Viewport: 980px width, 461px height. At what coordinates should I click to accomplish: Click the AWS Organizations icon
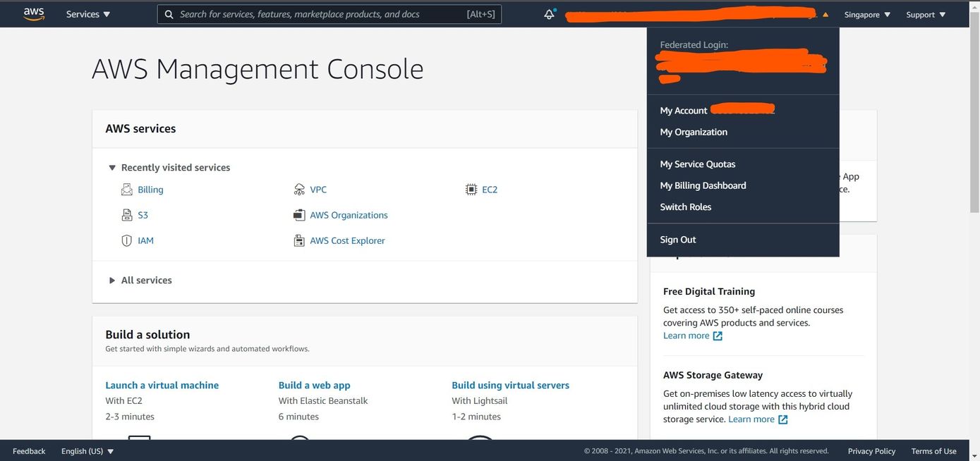coord(299,215)
